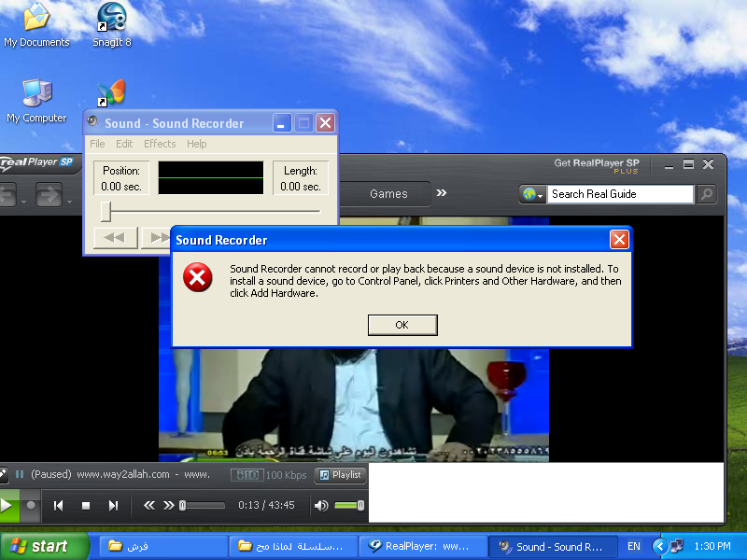This screenshot has height=560, width=747.
Task: Fast forward the clip in RealPlayer
Action: 169,505
